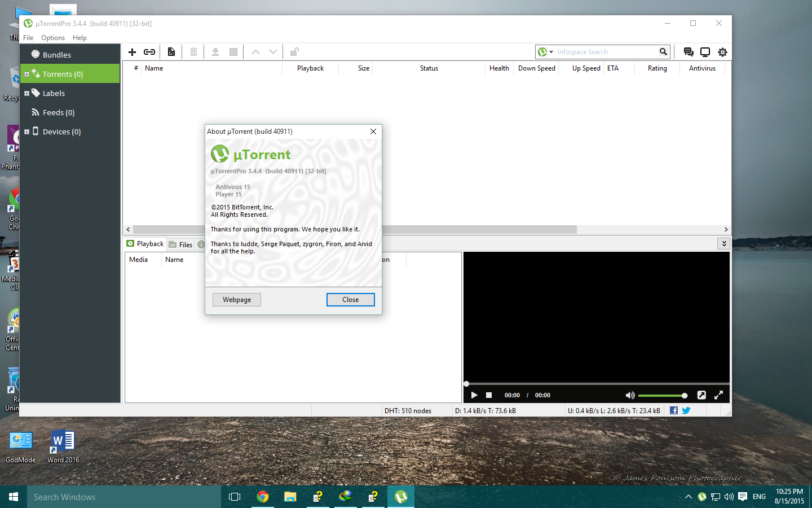Open the search provider dropdown
The width and height of the screenshot is (812, 508).
(546, 52)
